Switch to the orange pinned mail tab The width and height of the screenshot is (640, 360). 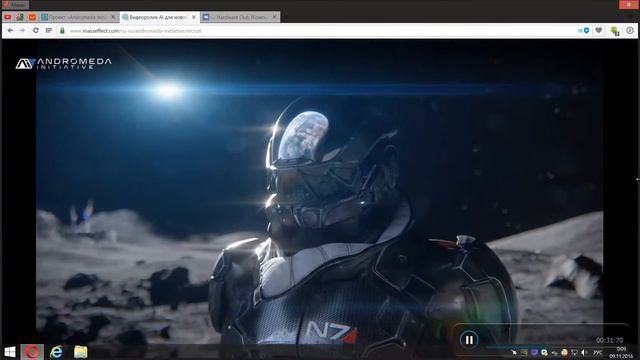[x=32, y=17]
